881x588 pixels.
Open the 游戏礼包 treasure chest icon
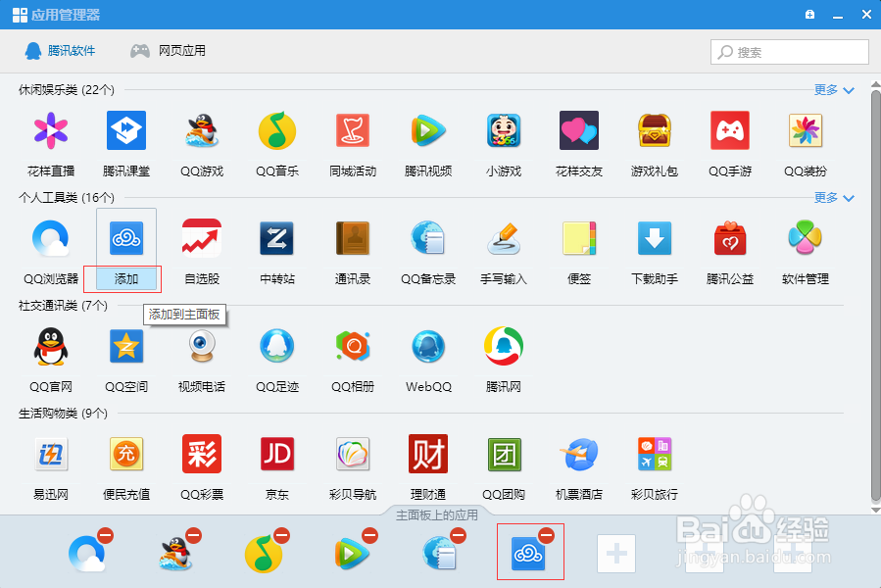pyautogui.click(x=654, y=130)
